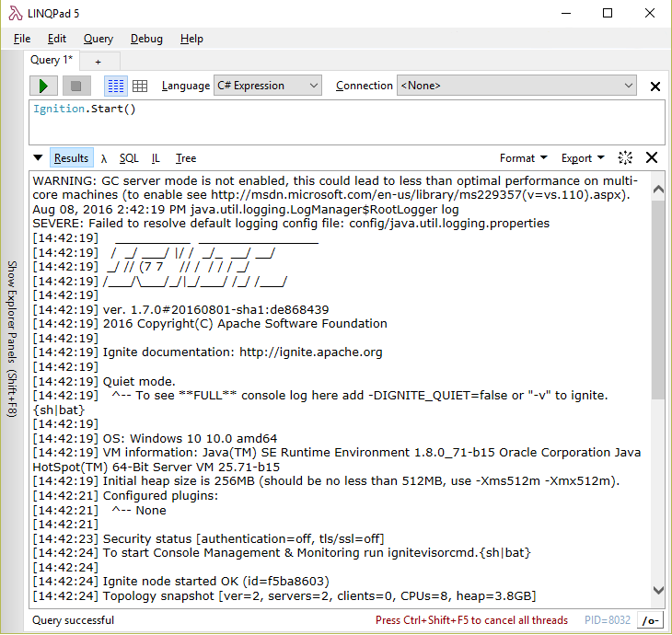Open the Debug menu
The image size is (672, 635).
pos(146,39)
